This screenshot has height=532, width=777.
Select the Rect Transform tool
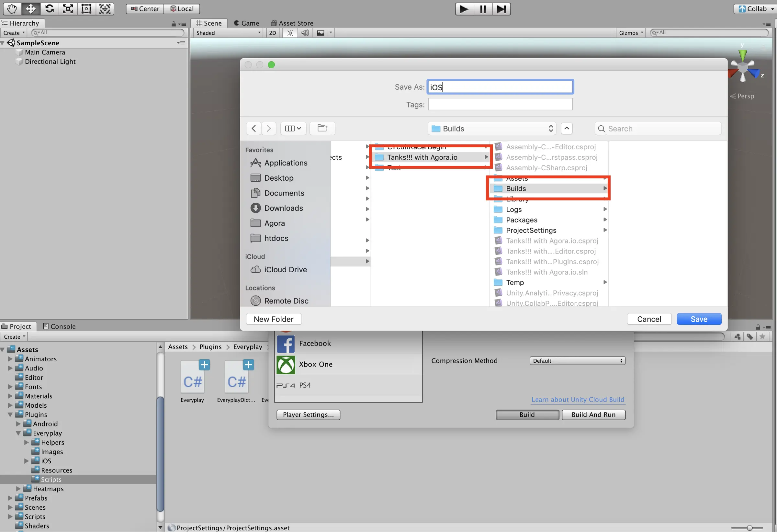click(86, 9)
